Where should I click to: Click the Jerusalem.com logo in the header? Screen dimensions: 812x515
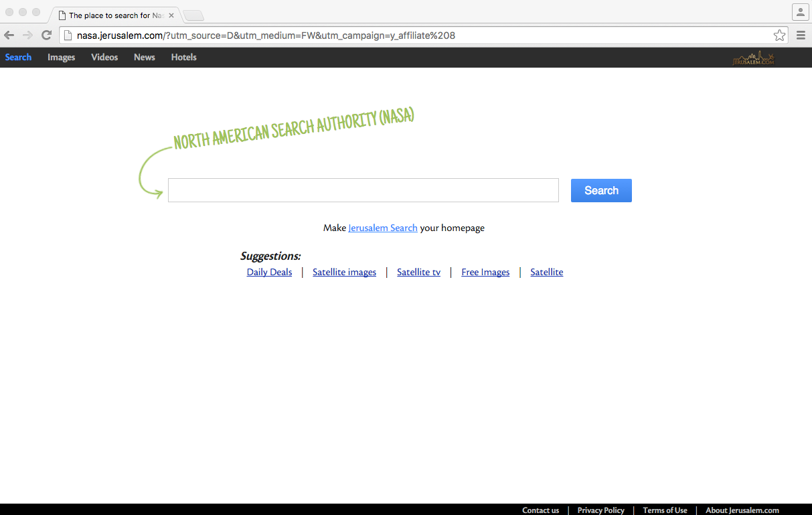click(753, 58)
